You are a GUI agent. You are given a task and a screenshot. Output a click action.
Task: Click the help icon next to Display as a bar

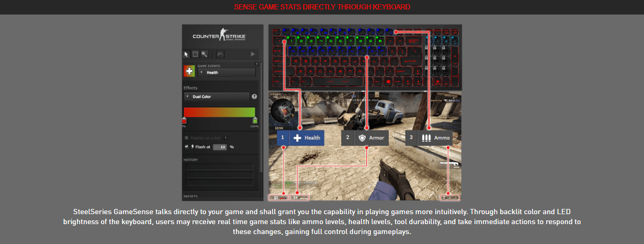click(226, 138)
